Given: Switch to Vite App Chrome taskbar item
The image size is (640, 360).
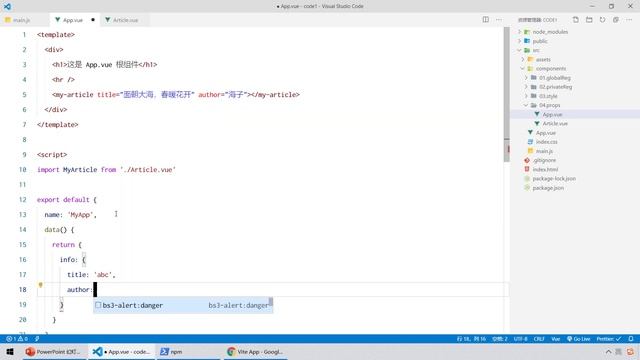Looking at the screenshot, I should pyautogui.click(x=255, y=351).
